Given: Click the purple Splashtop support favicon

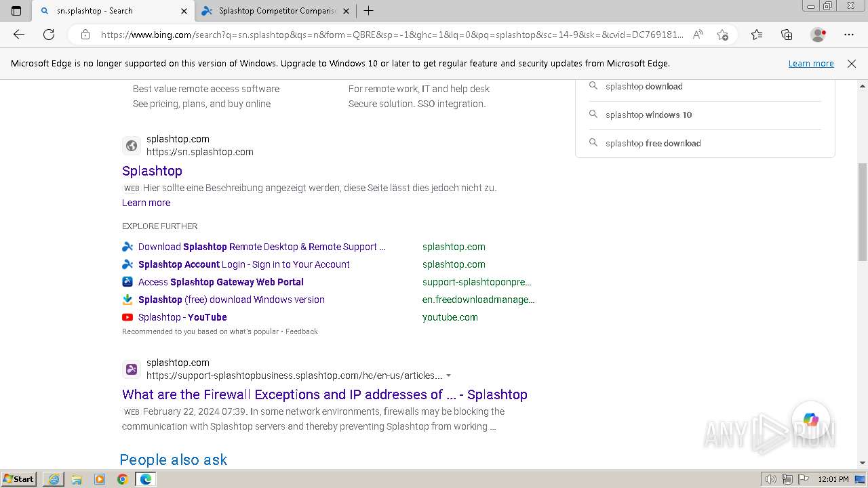Looking at the screenshot, I should 132,369.
